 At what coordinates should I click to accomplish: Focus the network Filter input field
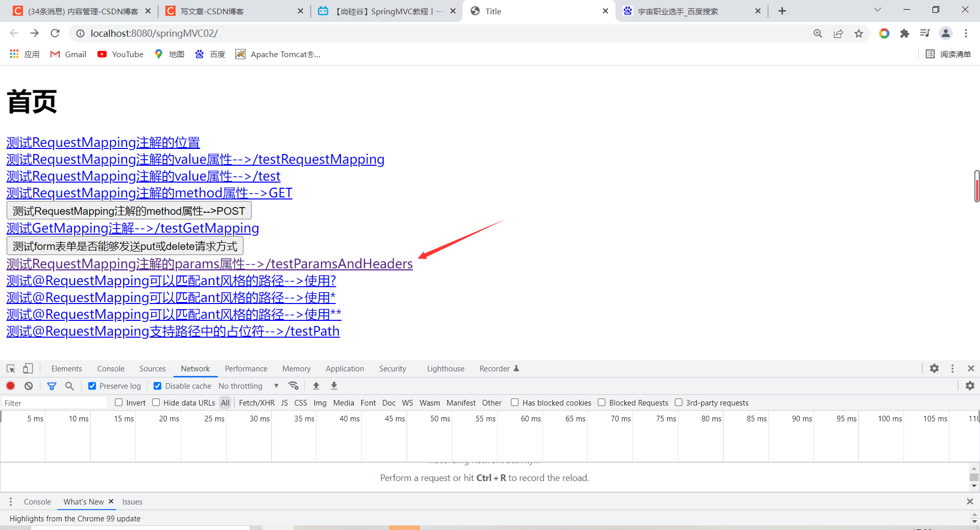55,403
